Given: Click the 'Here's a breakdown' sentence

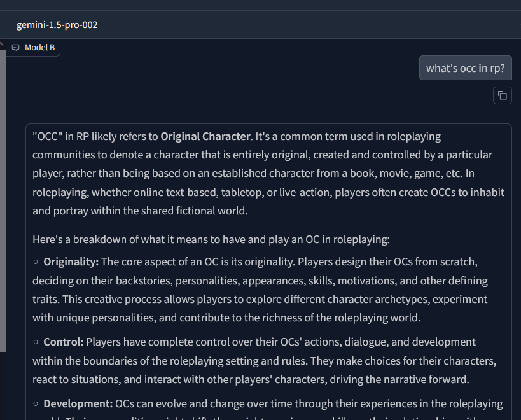Looking at the screenshot, I should [211, 239].
